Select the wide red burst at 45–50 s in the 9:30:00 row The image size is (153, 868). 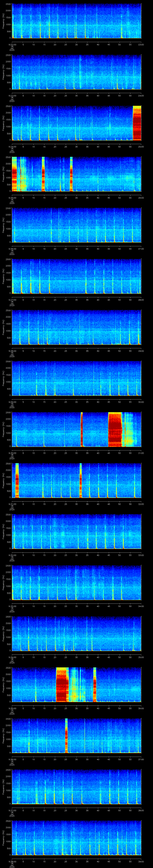(x=115, y=430)
